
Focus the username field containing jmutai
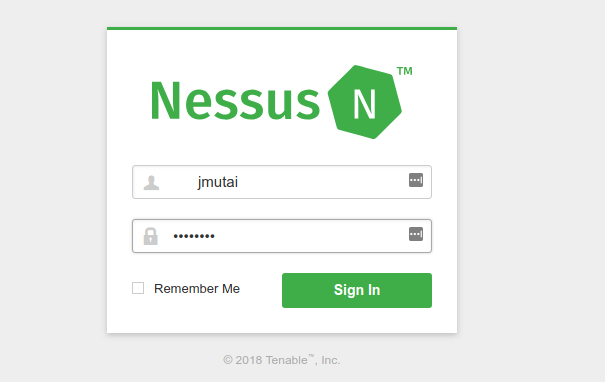coord(282,182)
